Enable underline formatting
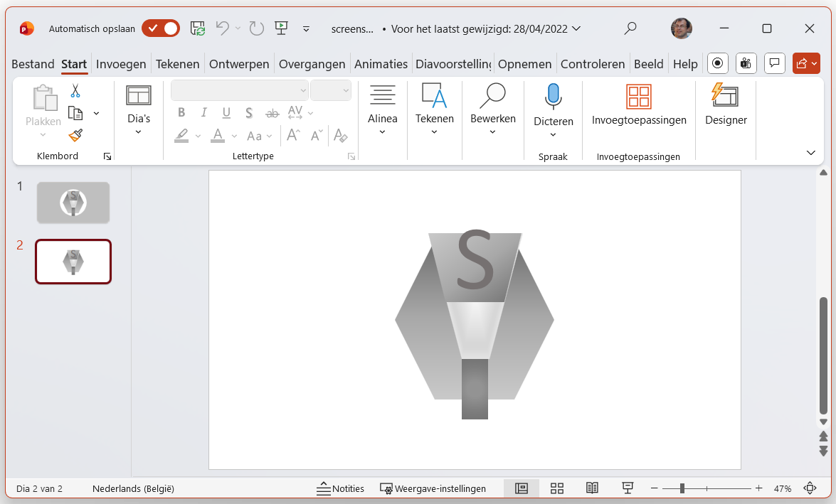This screenshot has width=836, height=504. tap(226, 112)
